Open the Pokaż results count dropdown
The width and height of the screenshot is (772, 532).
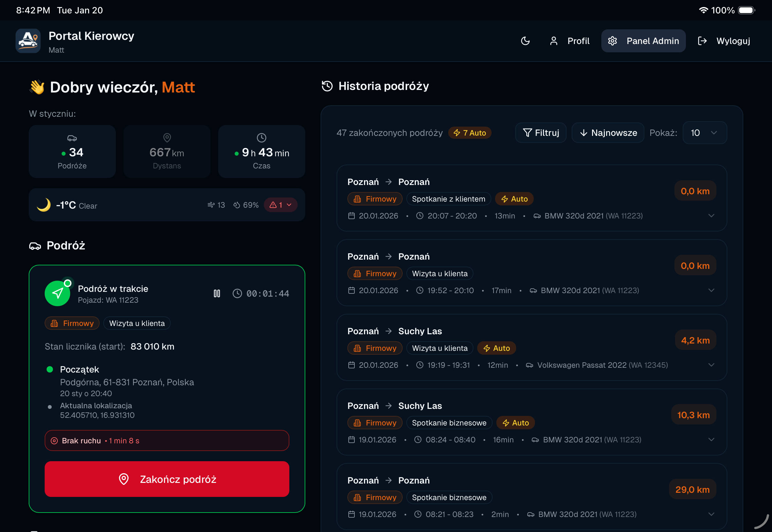[x=705, y=133]
